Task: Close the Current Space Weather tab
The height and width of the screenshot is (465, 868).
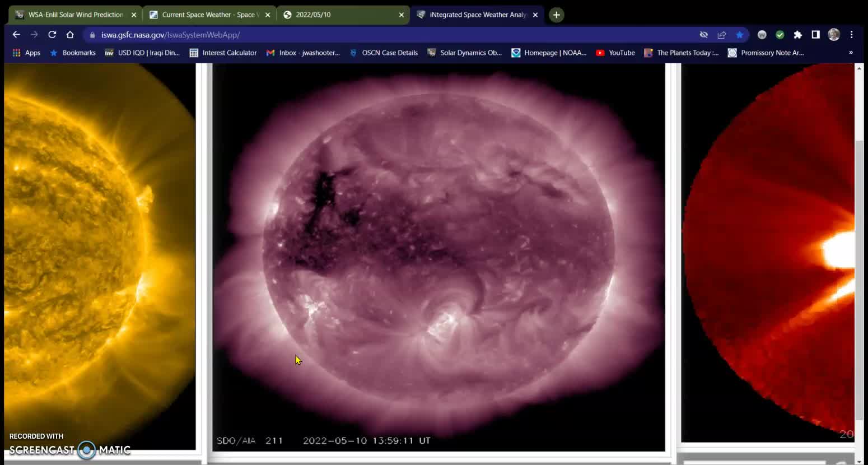Action: point(267,15)
